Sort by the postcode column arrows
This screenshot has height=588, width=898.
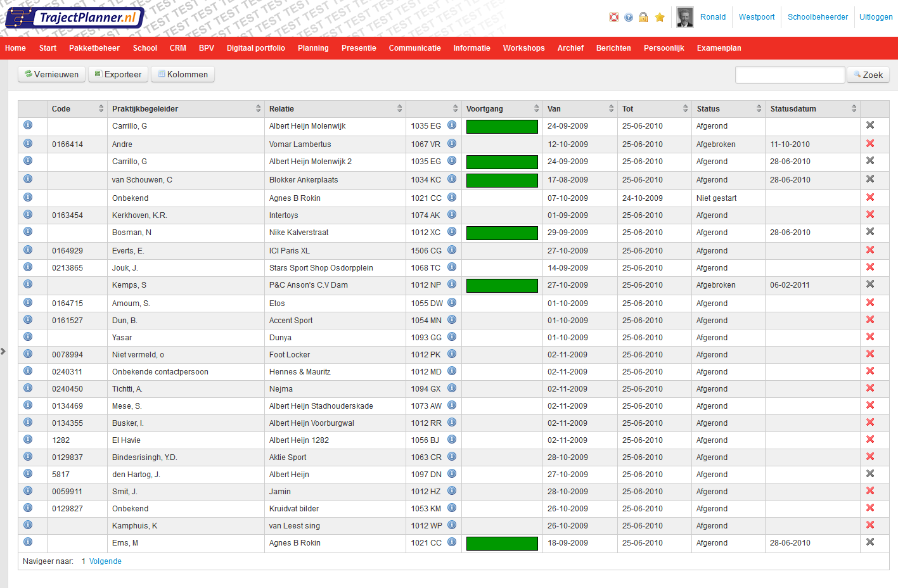pyautogui.click(x=455, y=108)
